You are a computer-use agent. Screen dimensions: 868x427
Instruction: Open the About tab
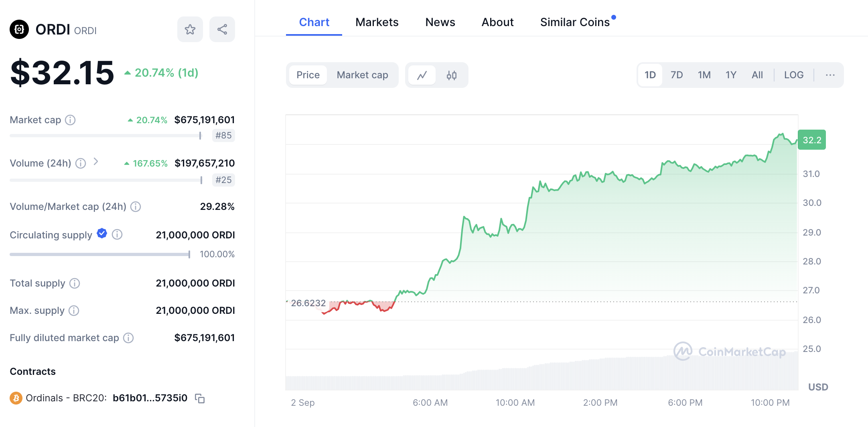tap(497, 22)
